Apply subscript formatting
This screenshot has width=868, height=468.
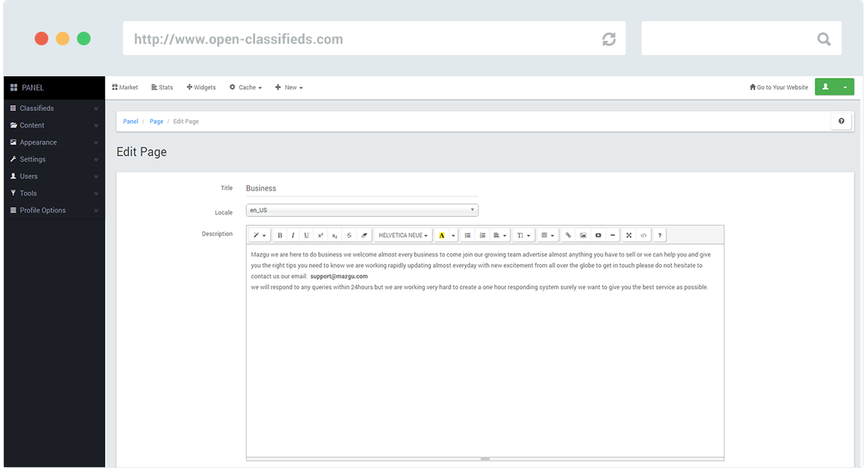click(x=334, y=236)
